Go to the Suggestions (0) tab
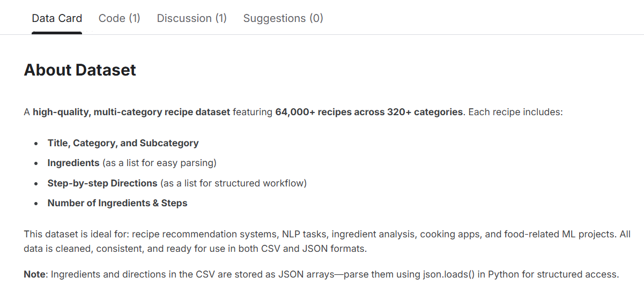 coord(283,18)
